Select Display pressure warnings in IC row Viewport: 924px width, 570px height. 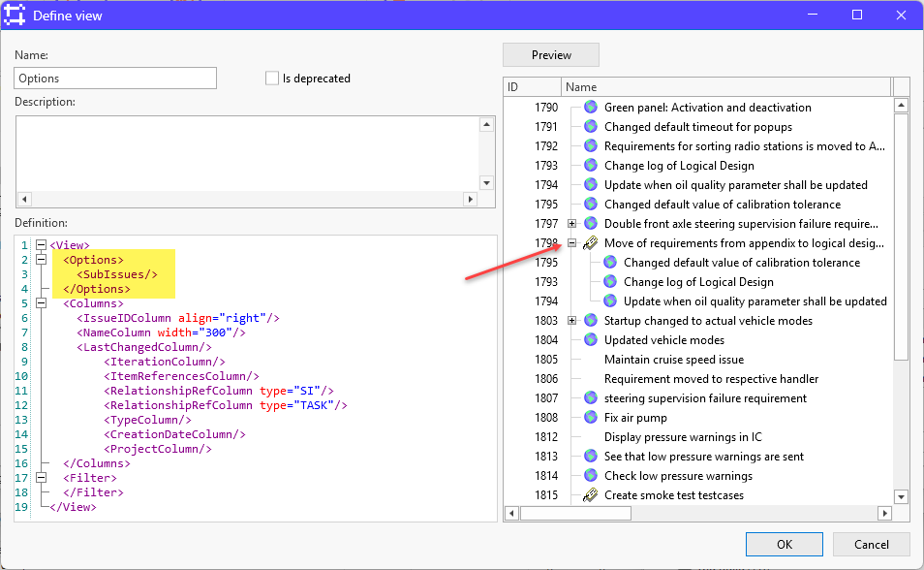(683, 436)
